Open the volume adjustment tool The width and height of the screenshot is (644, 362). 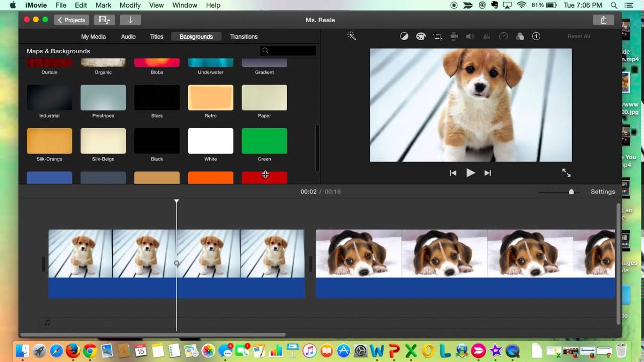(x=470, y=36)
